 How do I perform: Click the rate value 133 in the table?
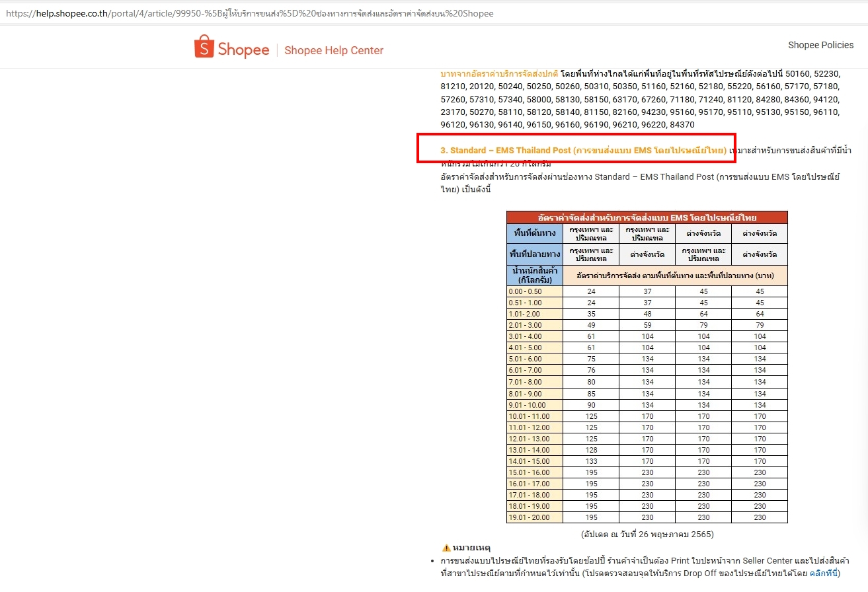point(591,461)
